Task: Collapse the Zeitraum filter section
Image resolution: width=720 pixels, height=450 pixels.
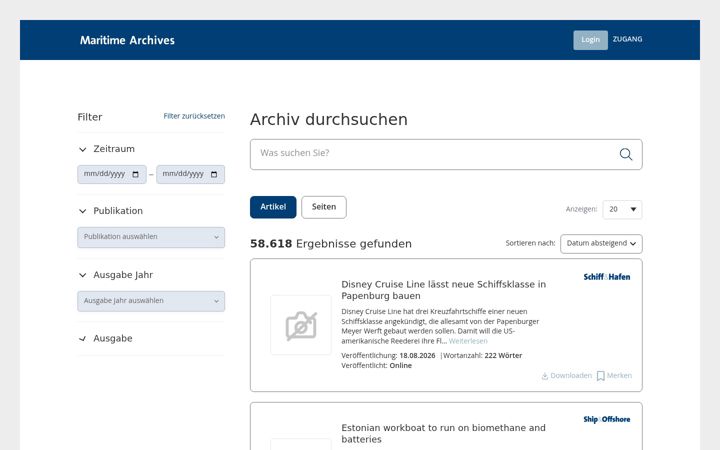Action: [83, 149]
